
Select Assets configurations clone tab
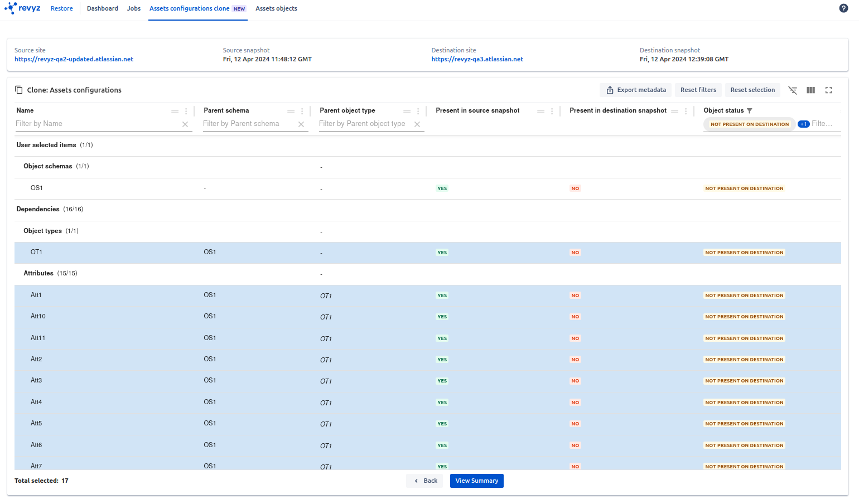point(198,8)
